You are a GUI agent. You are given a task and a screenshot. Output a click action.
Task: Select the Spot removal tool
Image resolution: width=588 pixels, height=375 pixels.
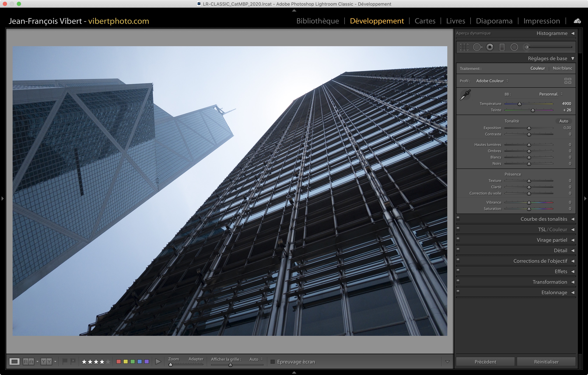(477, 47)
